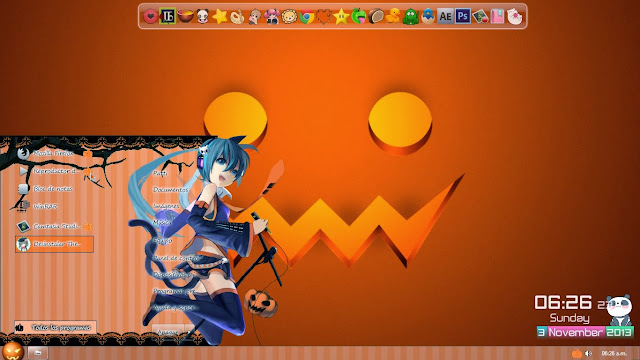640x360 pixels.
Task: Open the brown coconut dock icon
Action: 376,17
